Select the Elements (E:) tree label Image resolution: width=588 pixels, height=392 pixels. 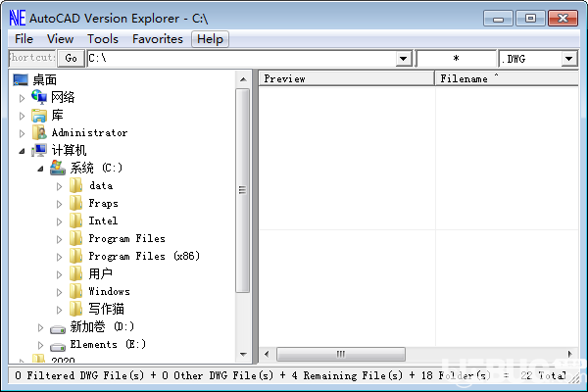108,344
